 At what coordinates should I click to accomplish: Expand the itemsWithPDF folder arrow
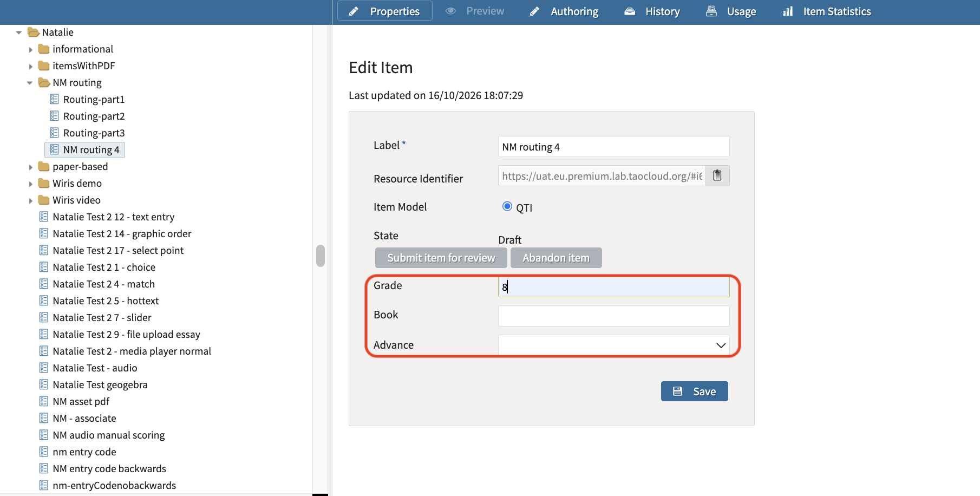[30, 66]
